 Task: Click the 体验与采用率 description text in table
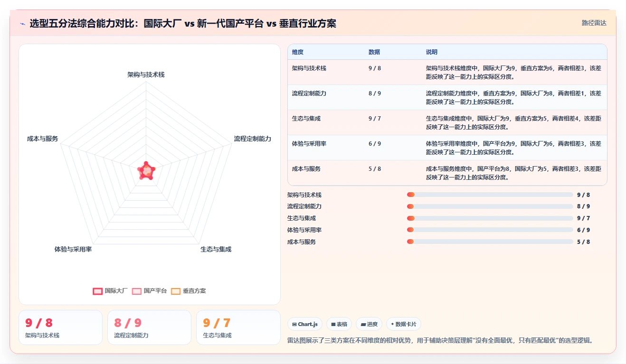click(513, 148)
